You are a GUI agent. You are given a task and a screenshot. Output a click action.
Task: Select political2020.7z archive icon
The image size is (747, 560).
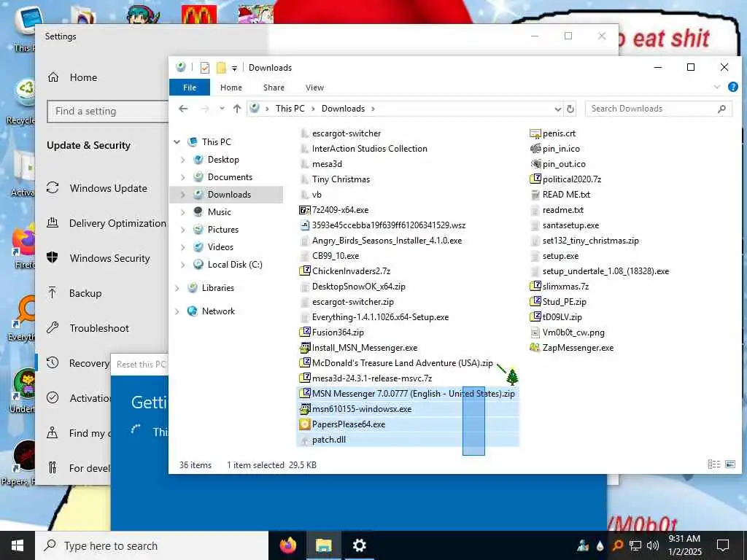(535, 179)
